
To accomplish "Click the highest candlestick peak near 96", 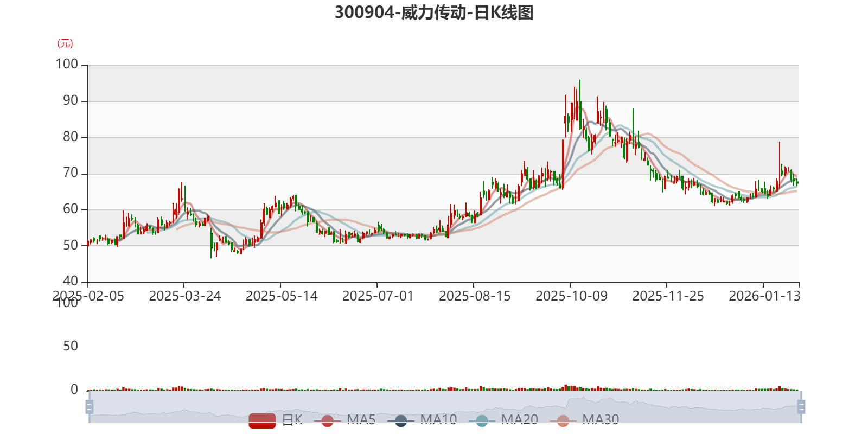I will (x=580, y=104).
